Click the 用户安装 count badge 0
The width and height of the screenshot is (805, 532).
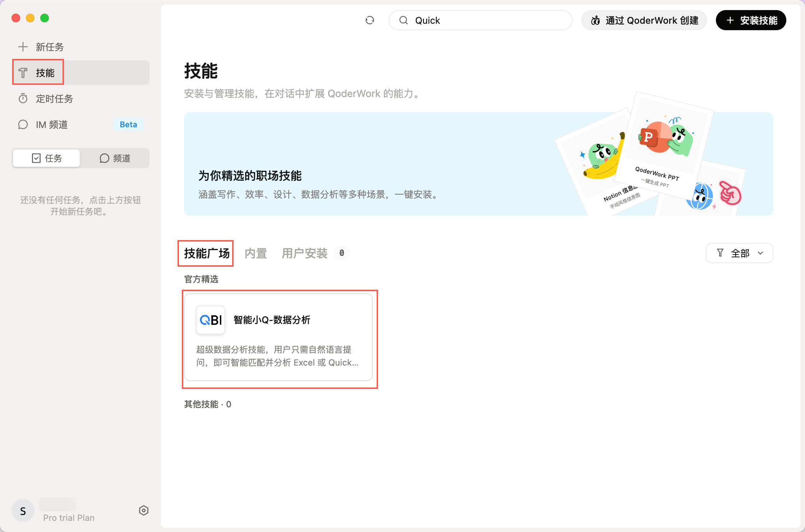point(342,253)
